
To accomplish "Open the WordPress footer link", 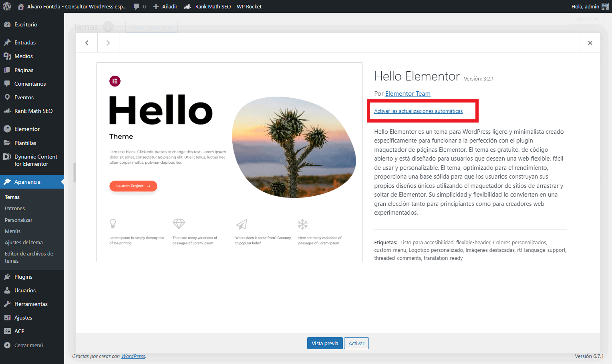I will click(133, 356).
